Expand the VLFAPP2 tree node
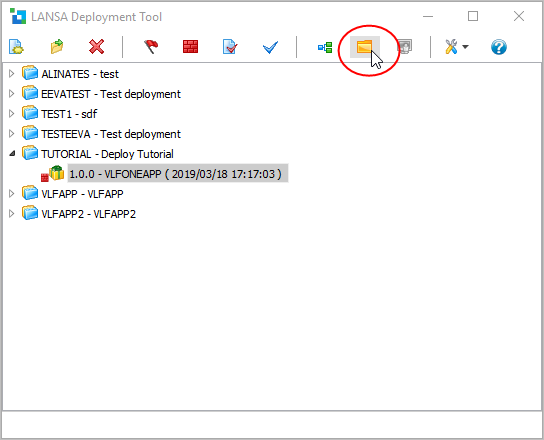Image resolution: width=544 pixels, height=440 pixels. [x=11, y=213]
